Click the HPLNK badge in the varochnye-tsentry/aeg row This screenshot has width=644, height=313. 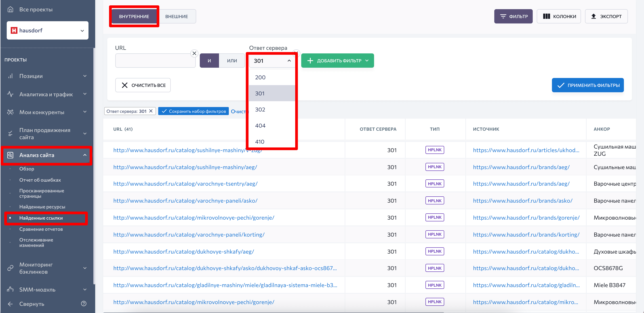[434, 184]
